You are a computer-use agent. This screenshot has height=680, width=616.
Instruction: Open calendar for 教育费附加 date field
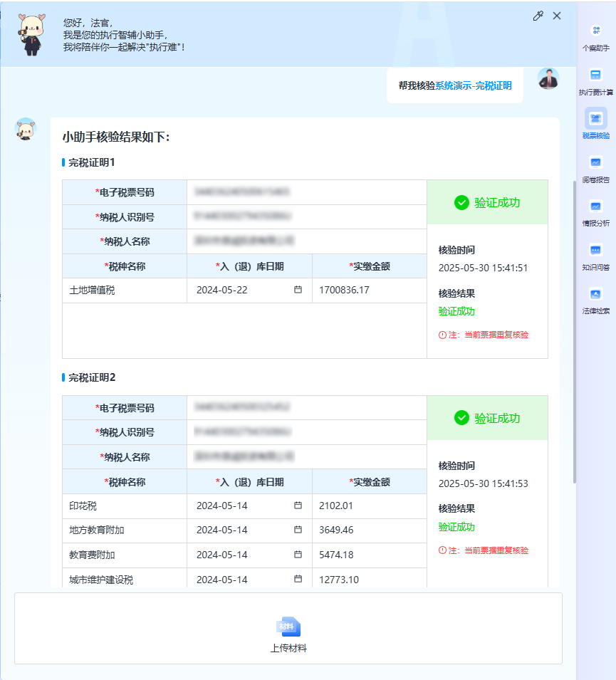(298, 555)
